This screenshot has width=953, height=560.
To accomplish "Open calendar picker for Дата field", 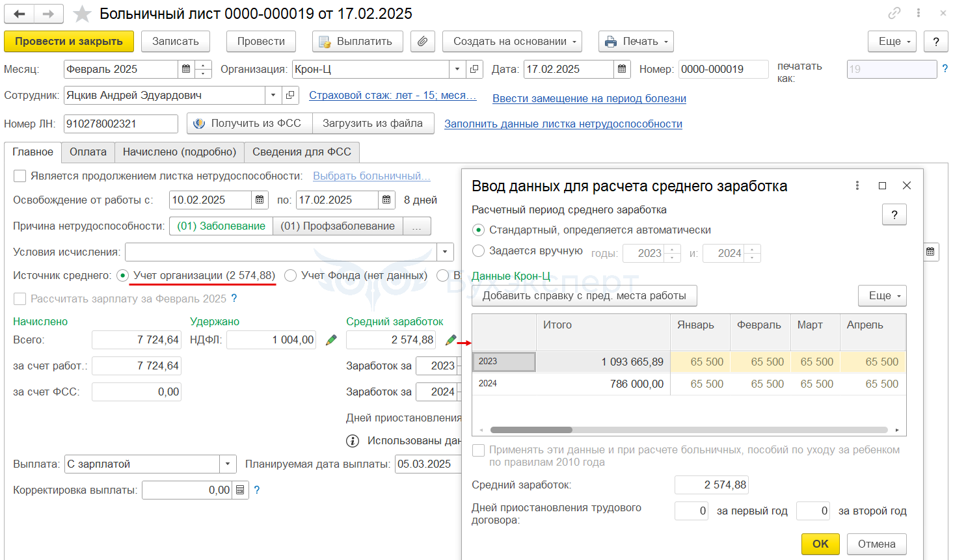I will (x=622, y=70).
